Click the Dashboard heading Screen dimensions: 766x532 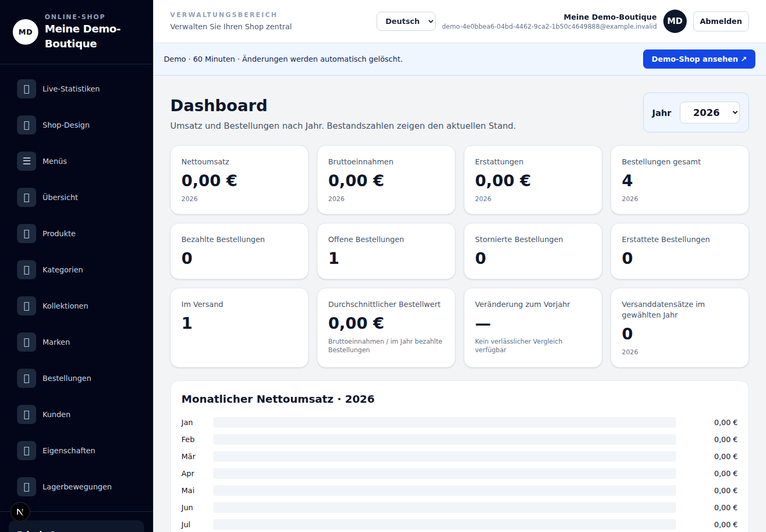pos(219,105)
